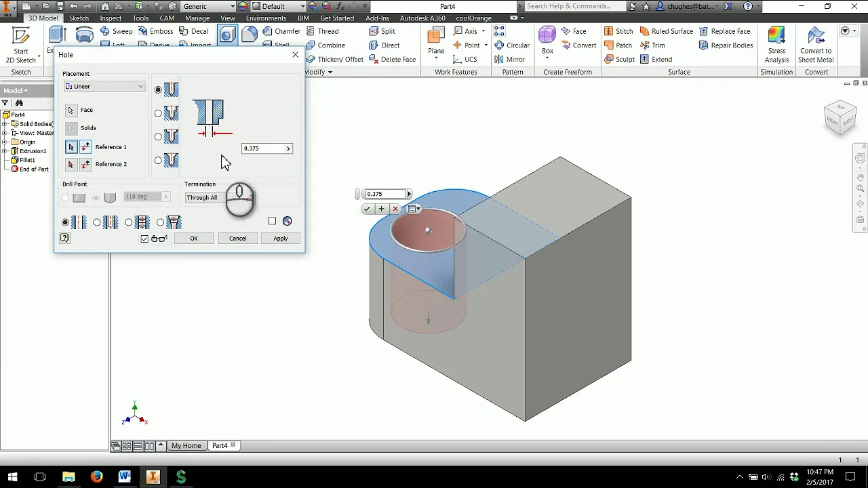Select the Extend surface tool

pyautogui.click(x=656, y=60)
